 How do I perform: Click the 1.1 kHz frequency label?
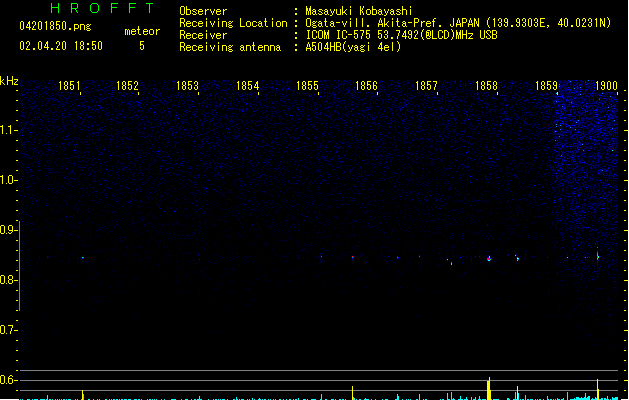coord(7,130)
